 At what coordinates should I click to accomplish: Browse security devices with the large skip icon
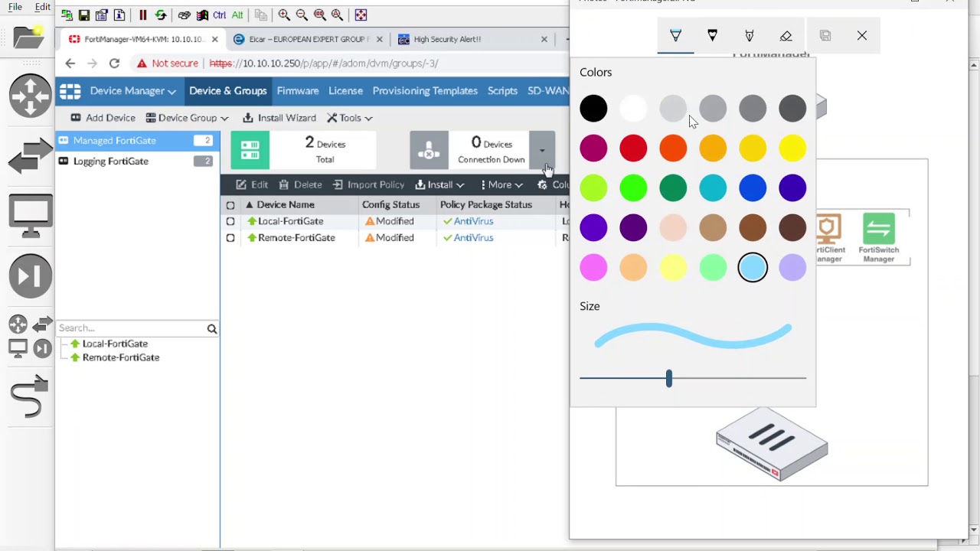click(x=31, y=275)
